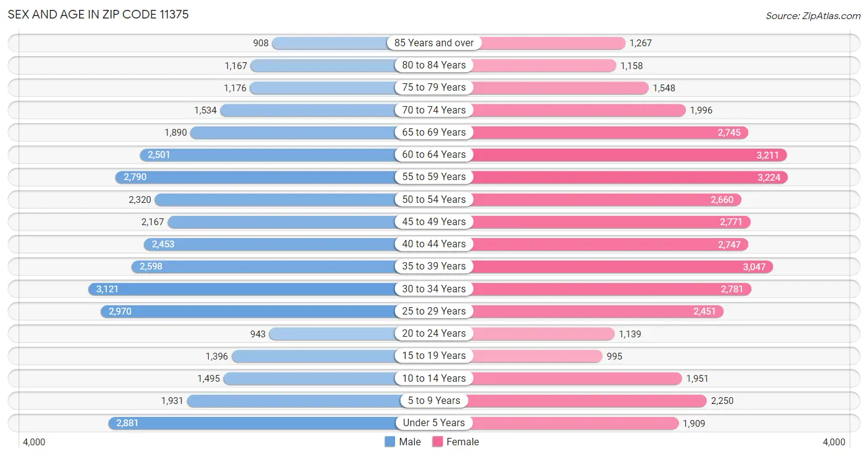
Task: Click the Female legend pink swatch
Action: 438,442
